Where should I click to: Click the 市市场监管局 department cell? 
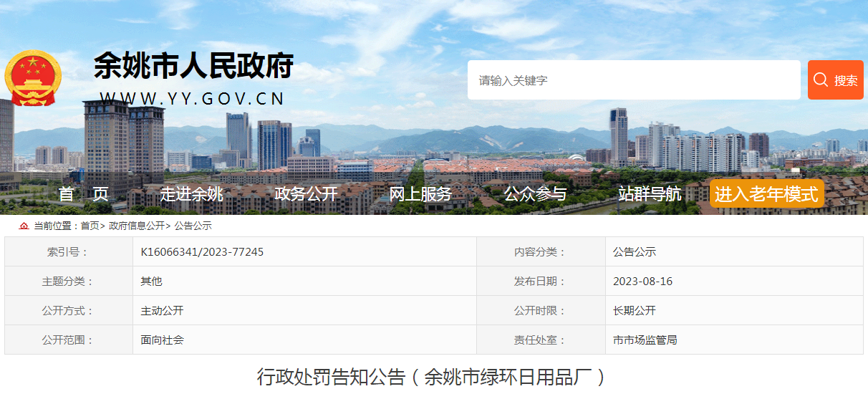click(x=645, y=340)
